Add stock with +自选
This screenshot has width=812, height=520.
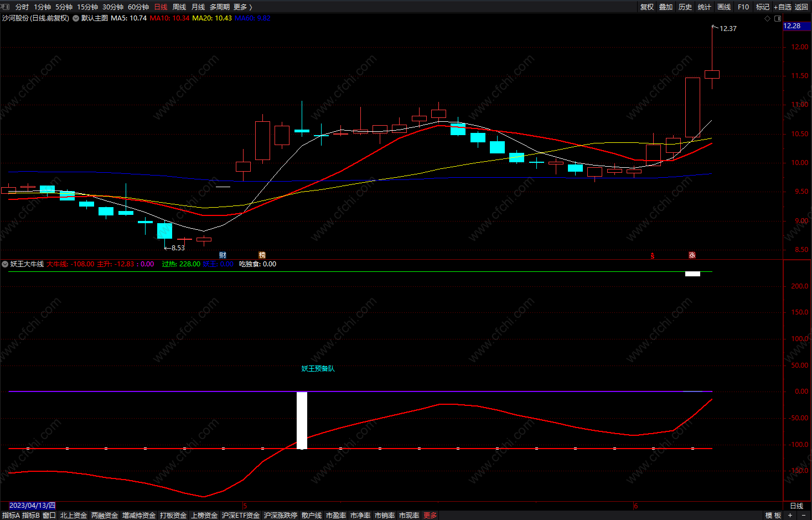783,7
